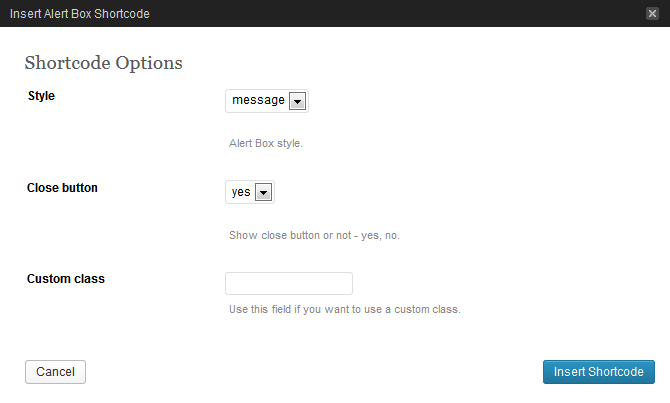Select the word "message" inside the Style box
This screenshot has width=670, height=403.
click(x=258, y=101)
